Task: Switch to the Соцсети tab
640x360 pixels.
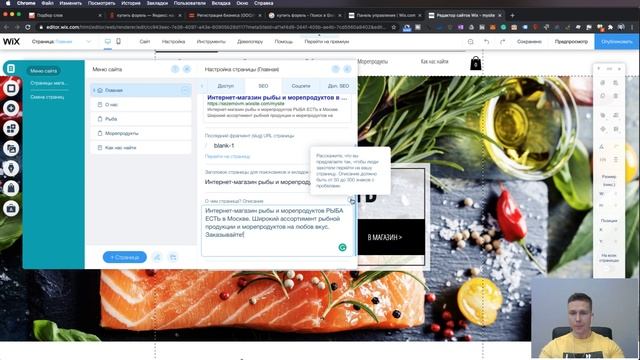Action: click(301, 86)
